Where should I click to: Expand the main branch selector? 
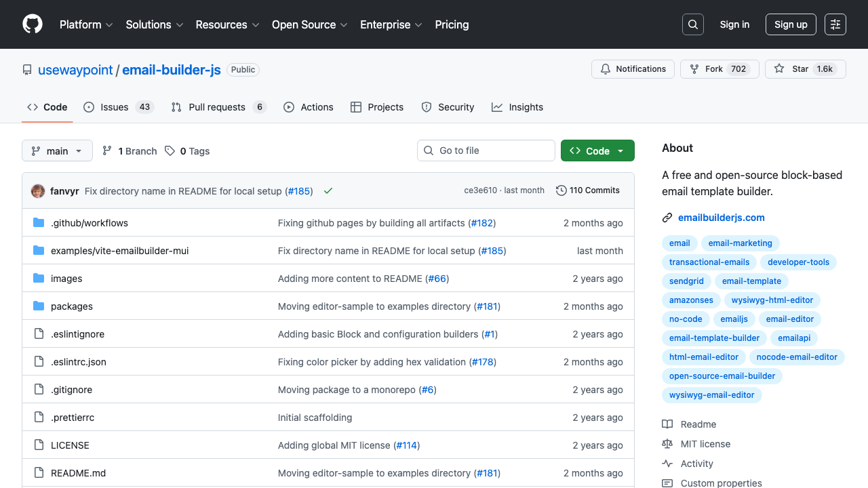pyautogui.click(x=57, y=150)
